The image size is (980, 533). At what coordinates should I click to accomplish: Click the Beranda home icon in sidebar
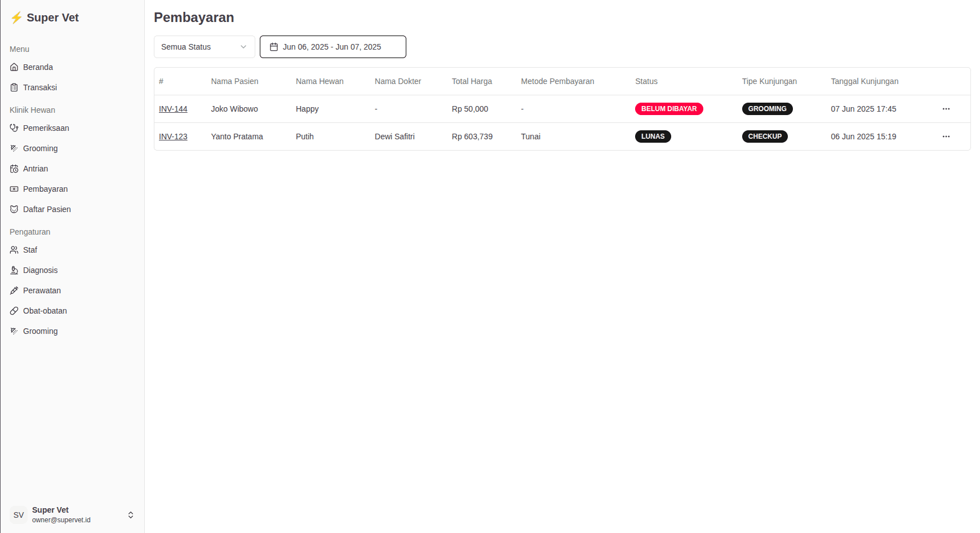pyautogui.click(x=14, y=67)
